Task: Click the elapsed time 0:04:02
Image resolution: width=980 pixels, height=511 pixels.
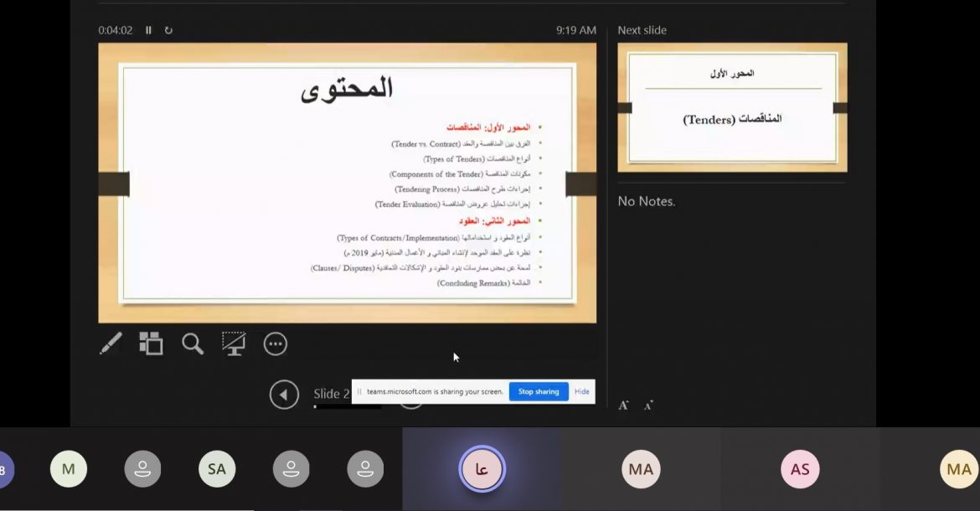Action: 115,30
